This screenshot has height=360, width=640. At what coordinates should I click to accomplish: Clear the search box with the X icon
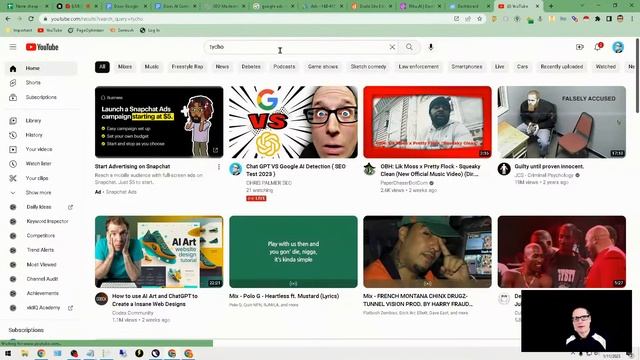(x=392, y=47)
